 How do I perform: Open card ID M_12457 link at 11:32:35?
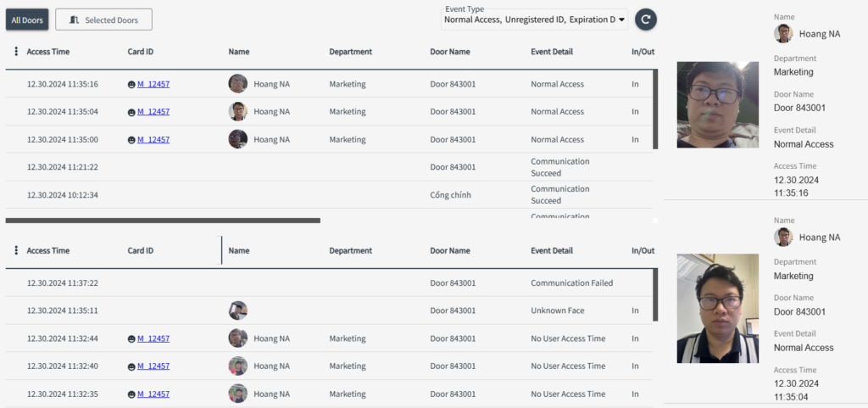153,394
